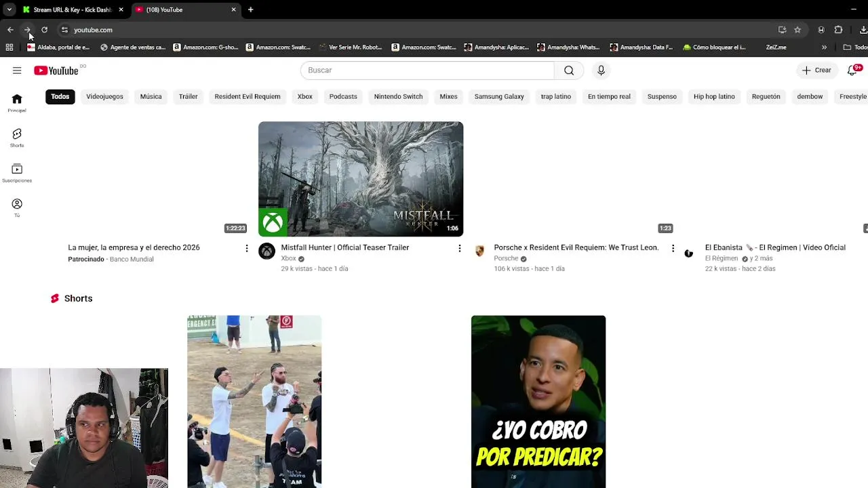
Task: Click the Shorts section logo icon
Action: [x=55, y=298]
